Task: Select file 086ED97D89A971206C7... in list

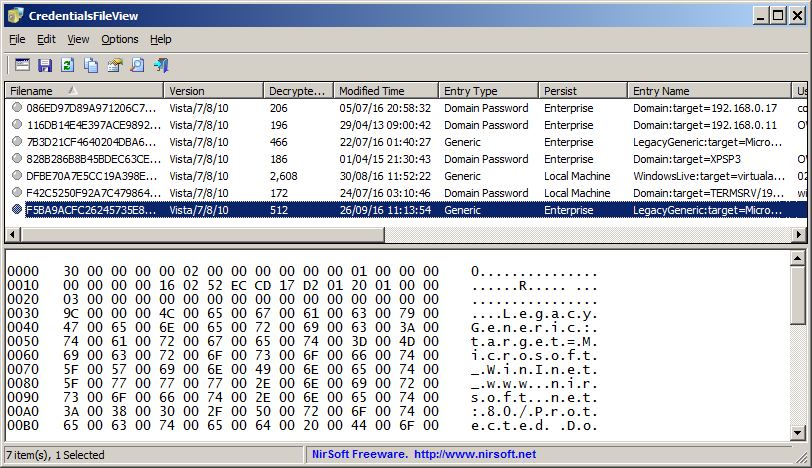Action: [x=91, y=108]
